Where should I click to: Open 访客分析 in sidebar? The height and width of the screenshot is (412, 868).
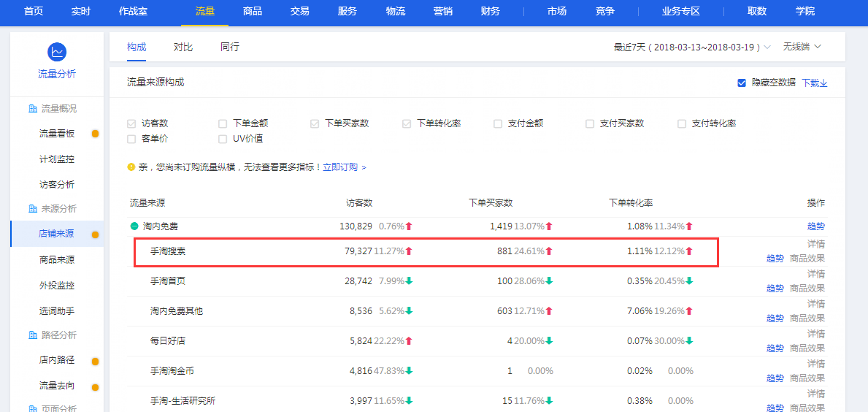pyautogui.click(x=56, y=184)
